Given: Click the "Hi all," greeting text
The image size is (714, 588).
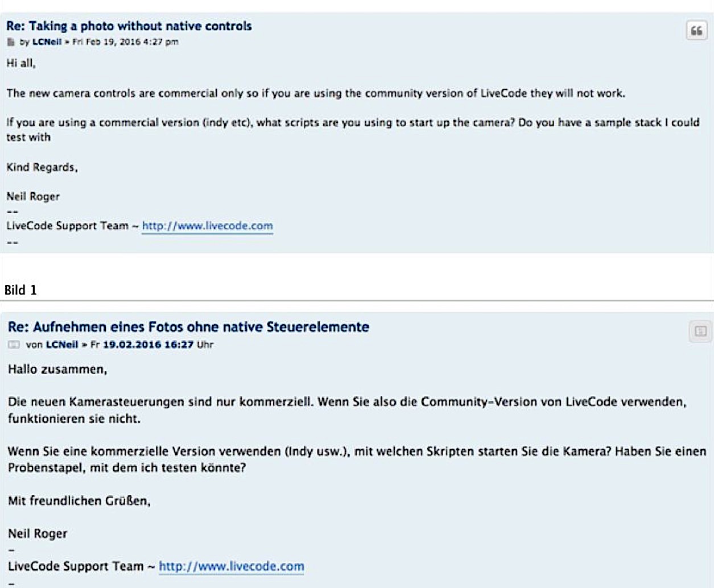Looking at the screenshot, I should point(21,64).
